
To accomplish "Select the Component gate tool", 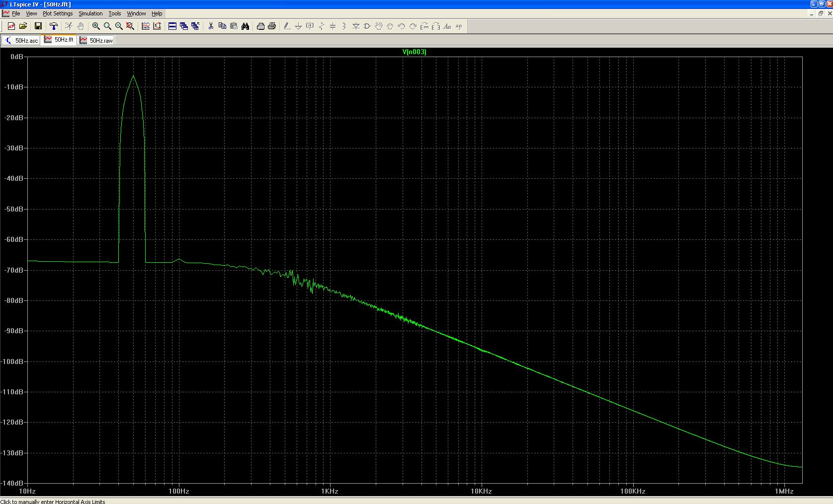I will click(x=367, y=26).
